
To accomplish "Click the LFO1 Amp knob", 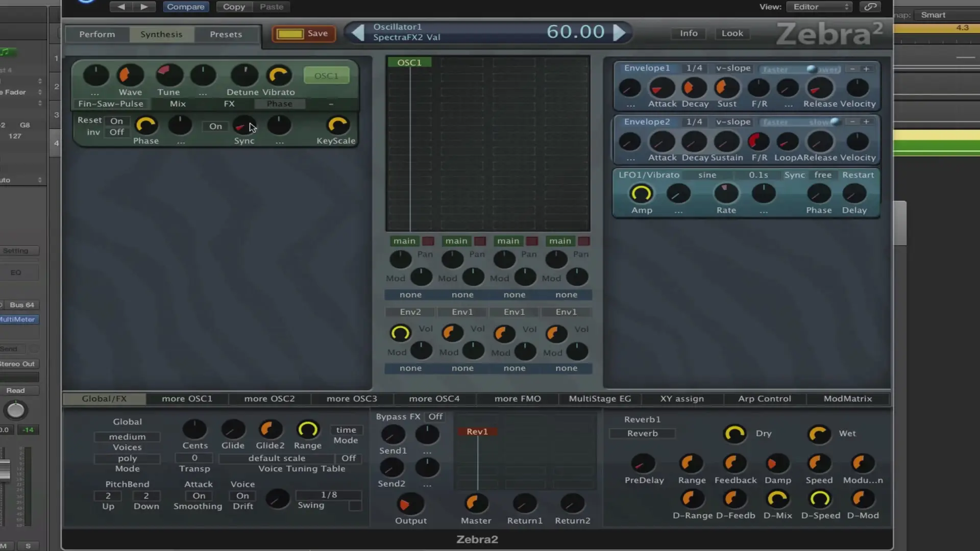I will click(642, 194).
